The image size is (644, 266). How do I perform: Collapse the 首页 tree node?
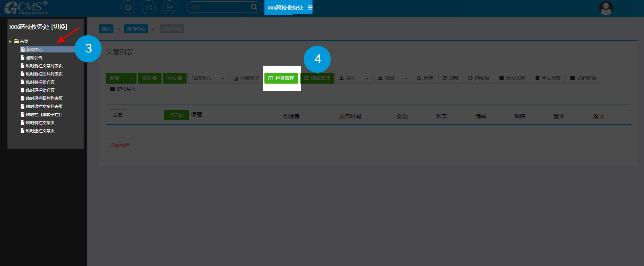[11, 41]
